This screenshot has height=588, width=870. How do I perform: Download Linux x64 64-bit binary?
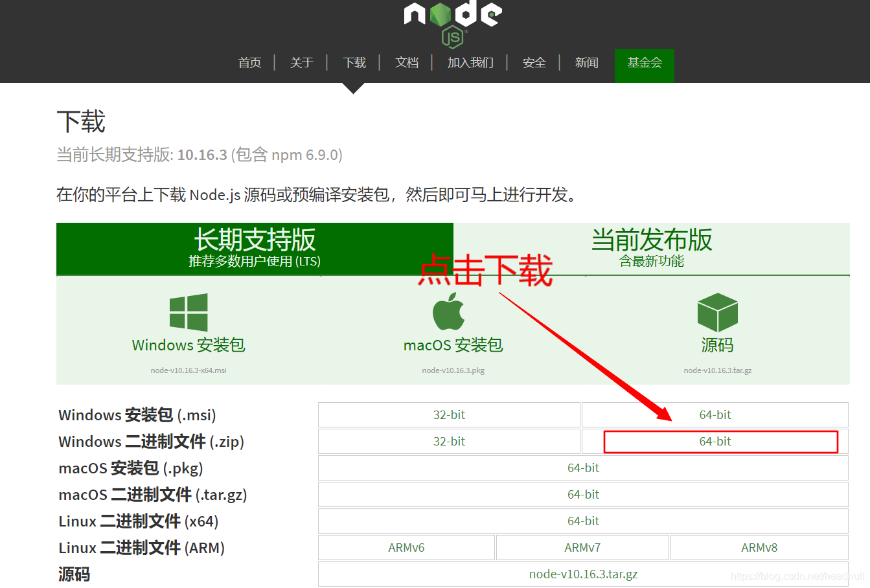[583, 521]
